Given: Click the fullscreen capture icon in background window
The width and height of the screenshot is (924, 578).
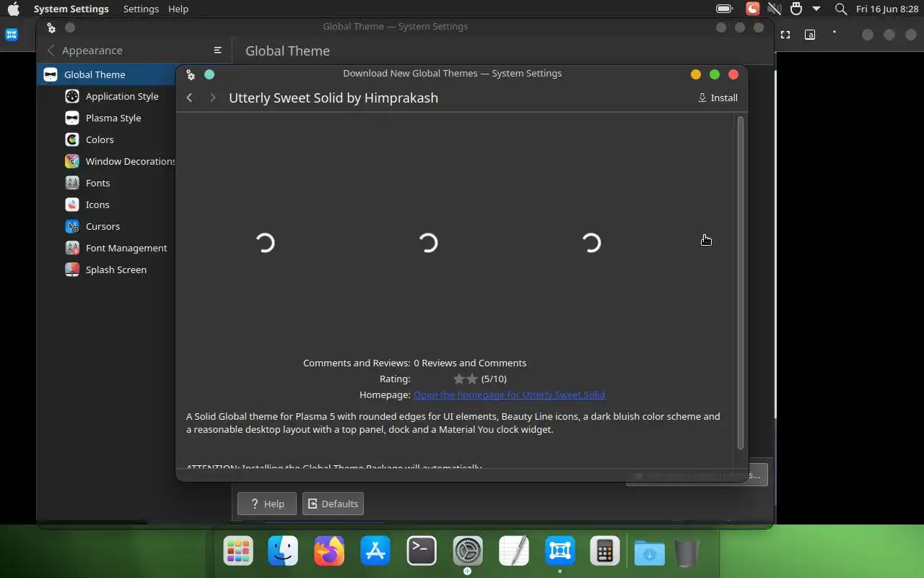Looking at the screenshot, I should click(x=785, y=35).
